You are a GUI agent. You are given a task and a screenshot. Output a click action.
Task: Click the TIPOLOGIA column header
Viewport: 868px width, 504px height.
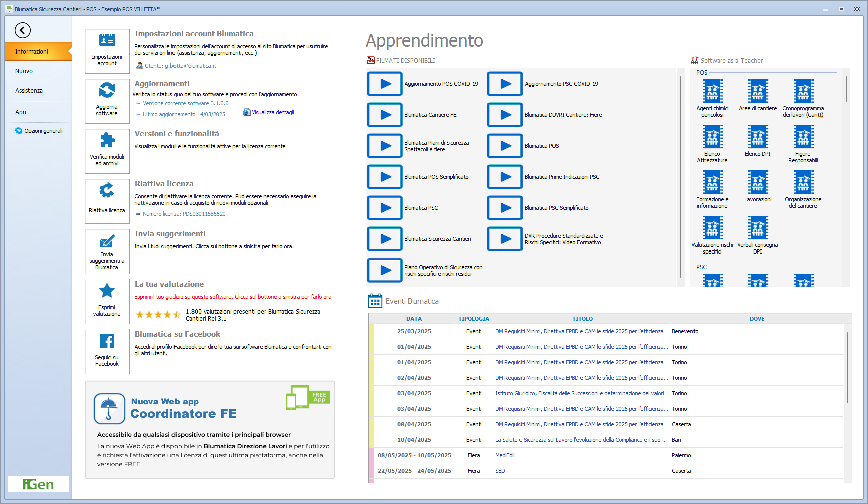click(x=473, y=319)
